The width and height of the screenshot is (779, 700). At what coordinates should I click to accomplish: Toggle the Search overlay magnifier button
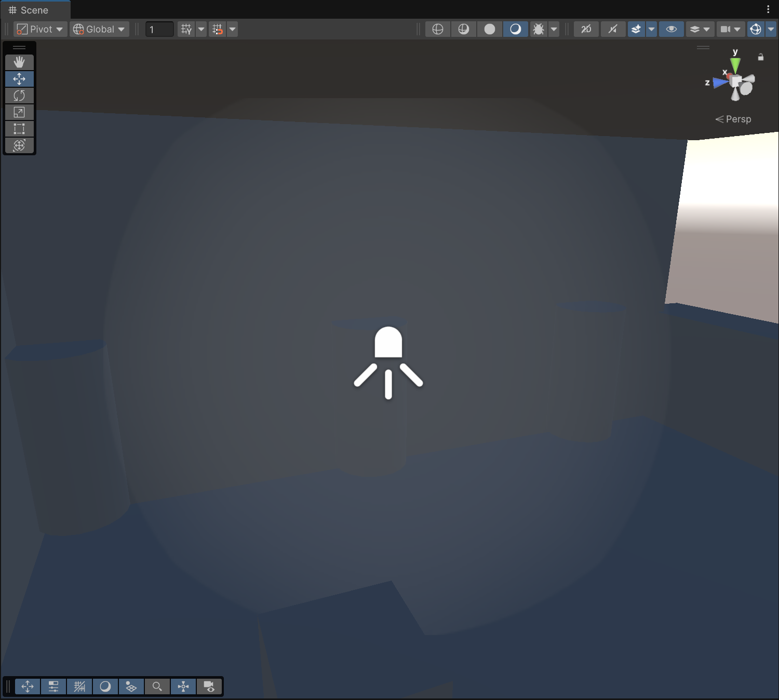pos(157,686)
